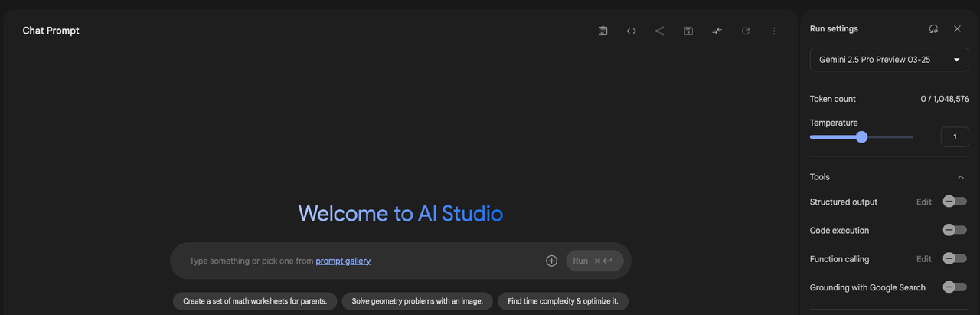The image size is (980, 315).
Task: Click the Run button
Action: pos(595,261)
